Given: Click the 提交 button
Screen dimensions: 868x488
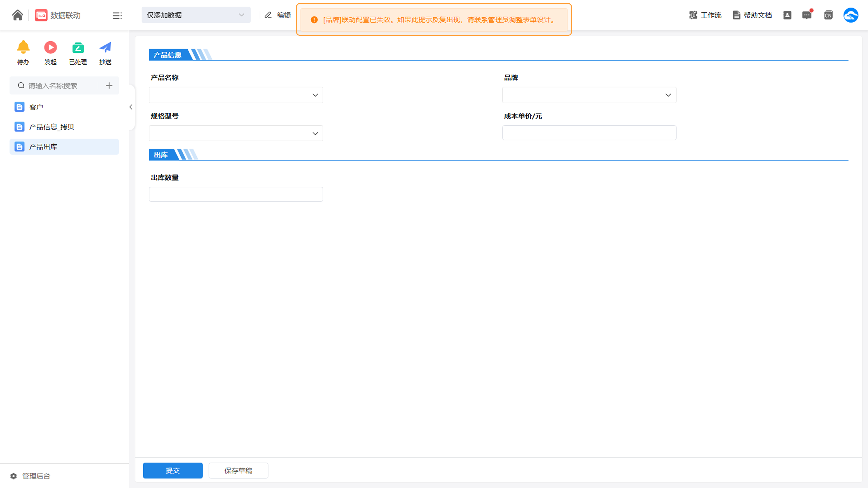Looking at the screenshot, I should click(x=172, y=470).
